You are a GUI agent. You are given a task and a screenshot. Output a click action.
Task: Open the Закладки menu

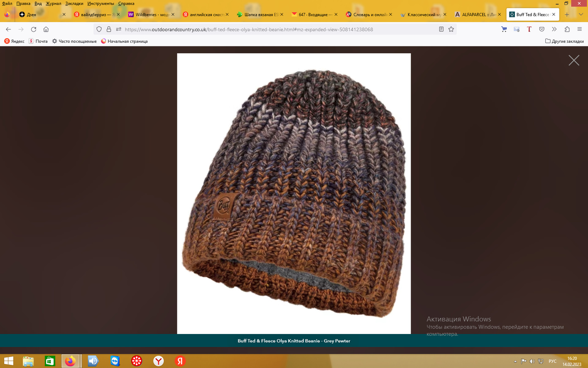coord(74,3)
